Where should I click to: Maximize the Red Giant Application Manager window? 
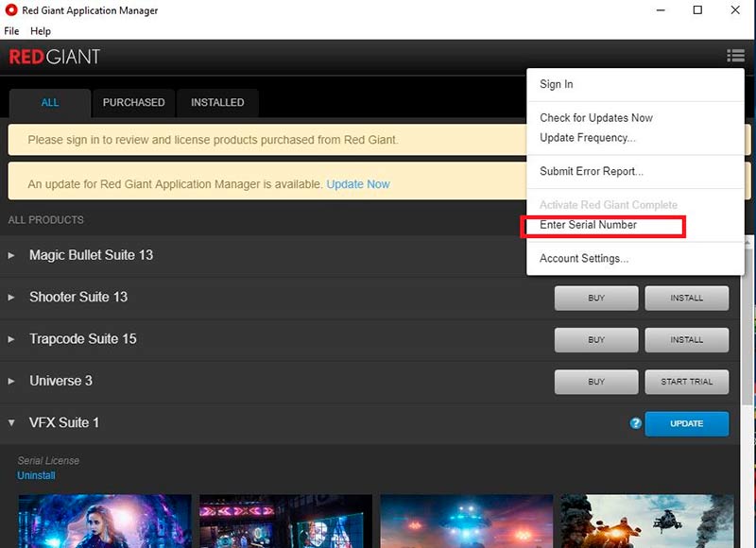pos(697,10)
